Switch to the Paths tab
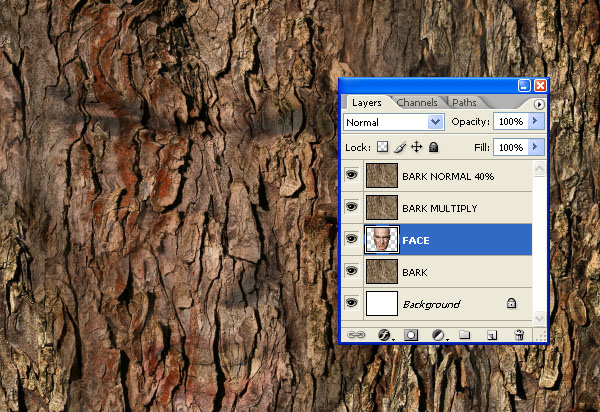 tap(464, 103)
